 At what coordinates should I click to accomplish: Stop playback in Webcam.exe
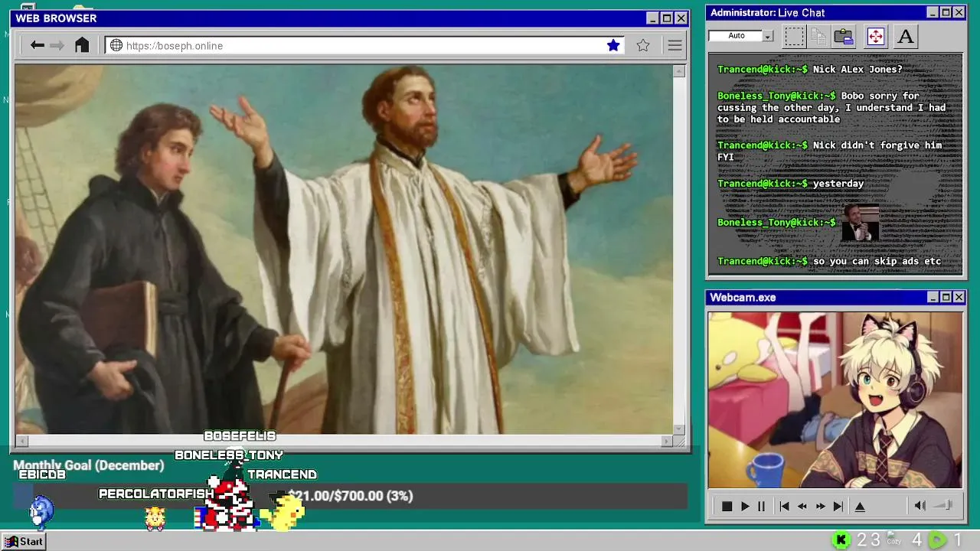pyautogui.click(x=727, y=506)
